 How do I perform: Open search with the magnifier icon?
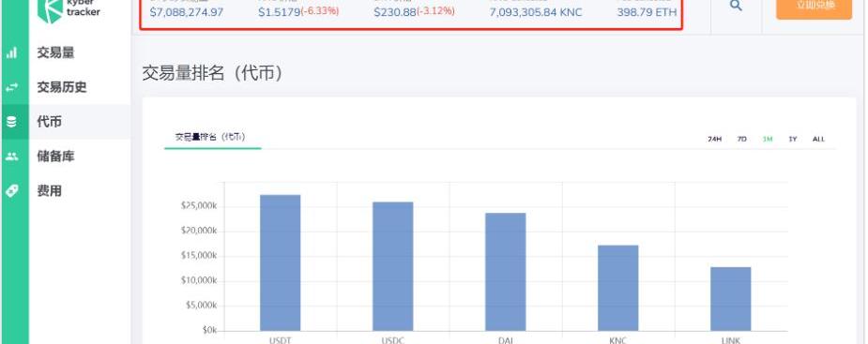[x=736, y=7]
